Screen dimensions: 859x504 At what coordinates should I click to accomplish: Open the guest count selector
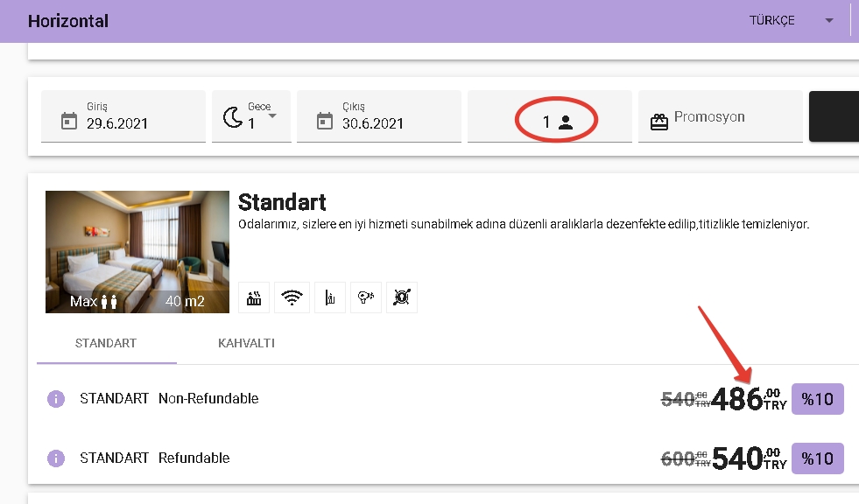556,122
